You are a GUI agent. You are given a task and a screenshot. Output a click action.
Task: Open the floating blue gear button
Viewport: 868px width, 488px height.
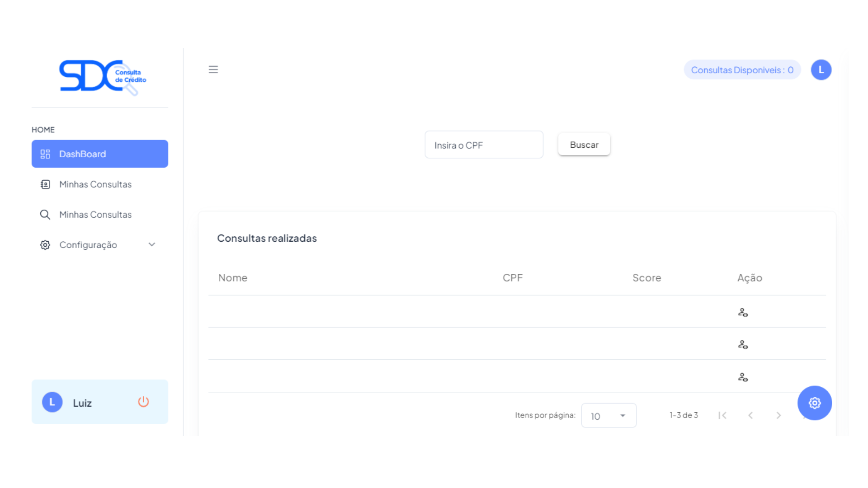point(815,403)
